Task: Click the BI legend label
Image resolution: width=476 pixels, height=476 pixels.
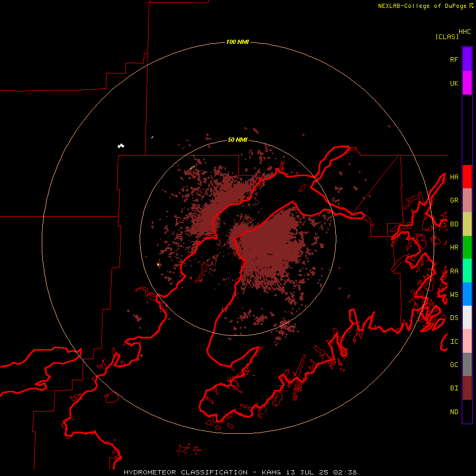Action: click(454, 388)
